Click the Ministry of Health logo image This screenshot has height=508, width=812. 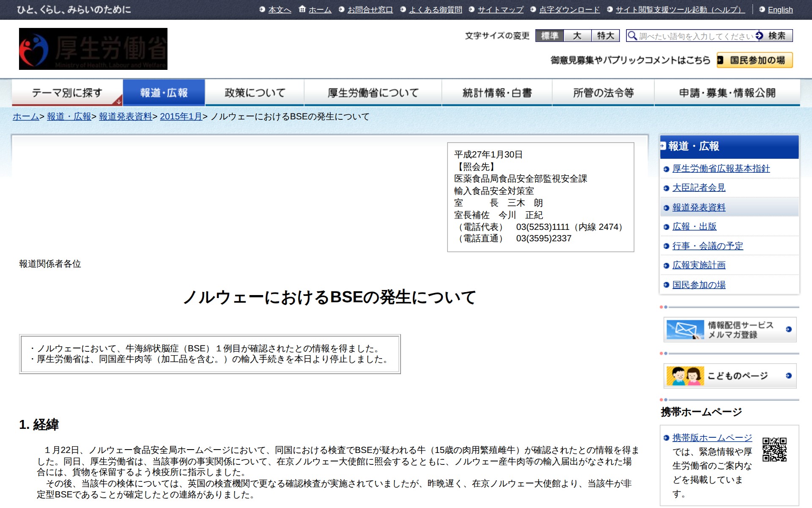[93, 49]
